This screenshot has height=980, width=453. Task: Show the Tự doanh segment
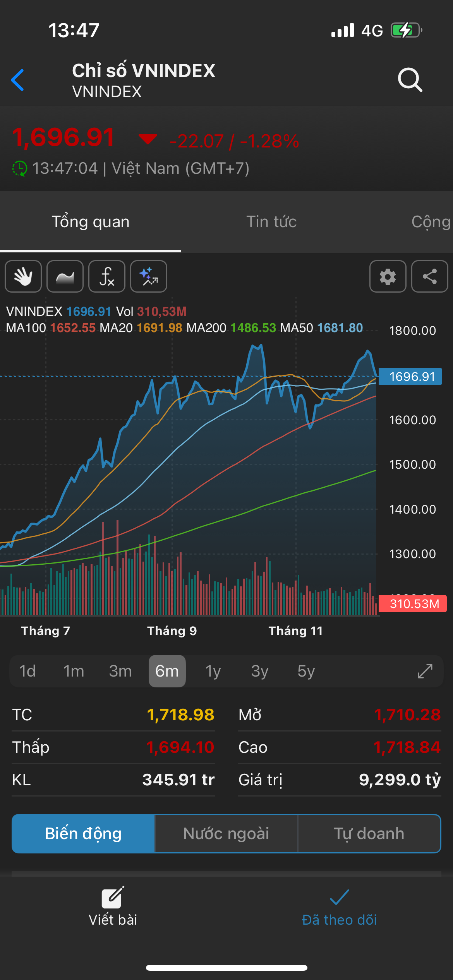[369, 834]
